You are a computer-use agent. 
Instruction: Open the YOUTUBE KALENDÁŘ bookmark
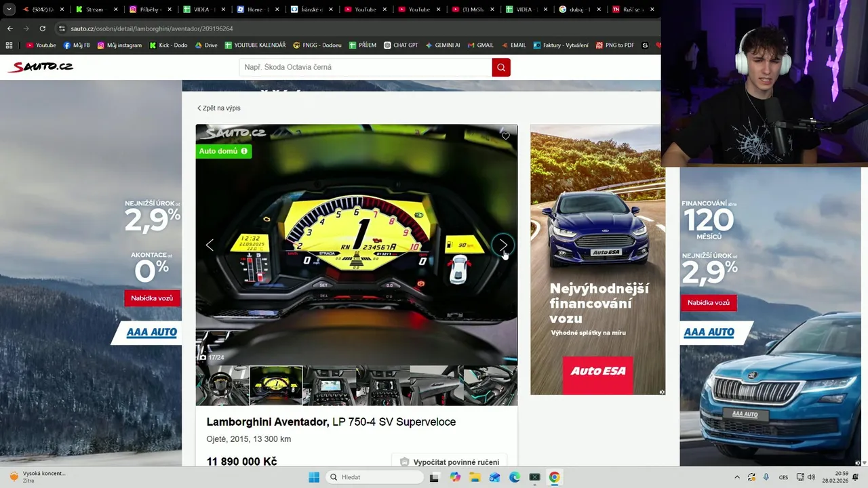255,45
